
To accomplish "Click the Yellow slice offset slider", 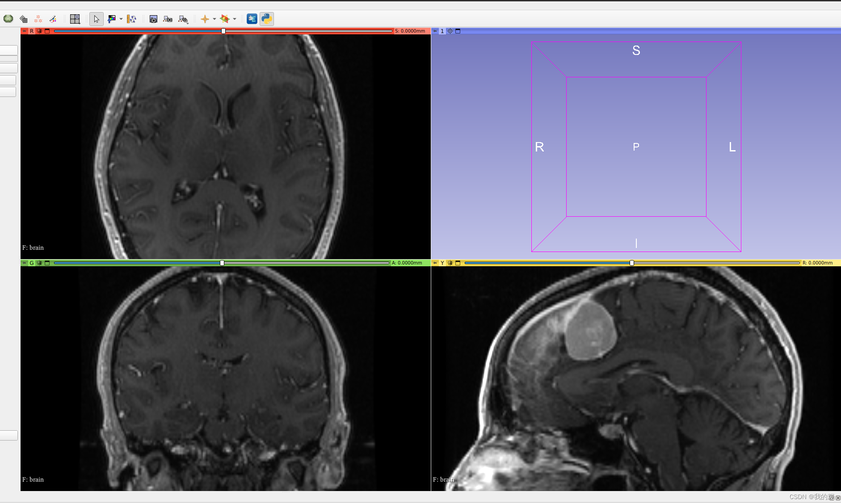I will point(632,263).
